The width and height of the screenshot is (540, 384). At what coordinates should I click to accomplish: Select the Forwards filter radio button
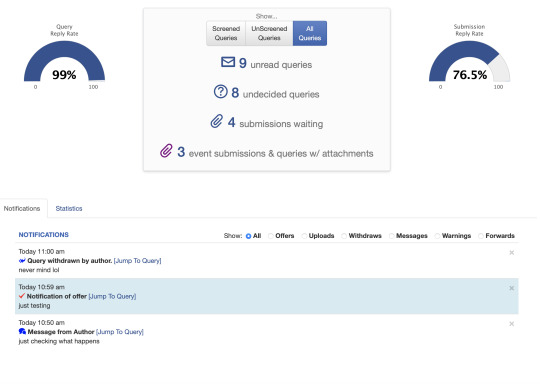(x=481, y=236)
